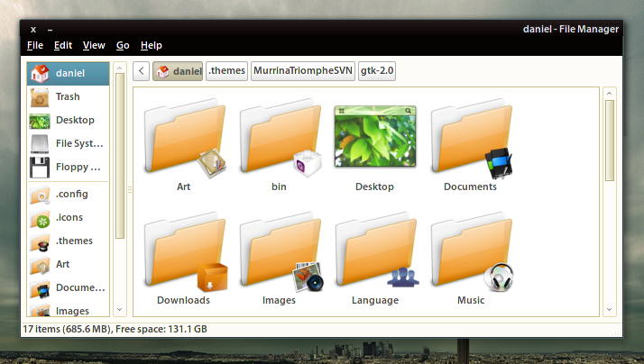
Task: Click the Art bookmark icon in sidebar
Action: point(40,265)
